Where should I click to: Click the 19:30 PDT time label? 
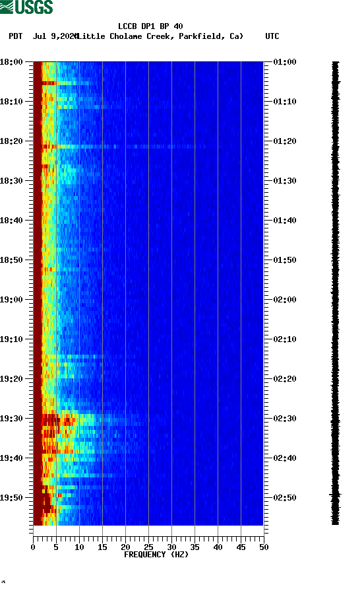point(11,419)
